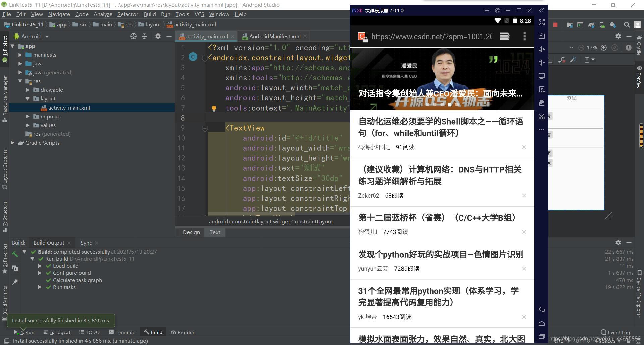Collapse the res folder

(x=20, y=81)
